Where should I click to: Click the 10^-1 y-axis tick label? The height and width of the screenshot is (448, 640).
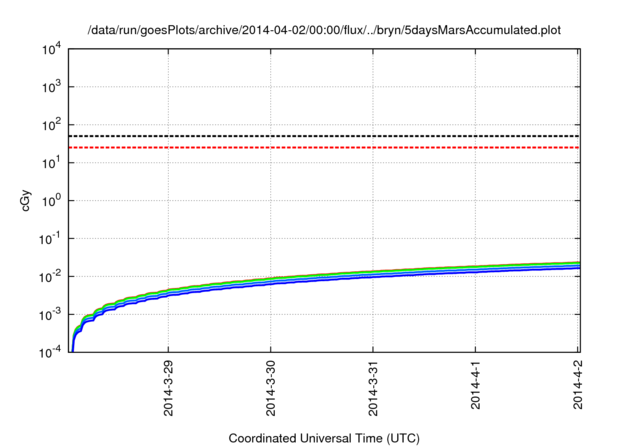click(x=50, y=239)
